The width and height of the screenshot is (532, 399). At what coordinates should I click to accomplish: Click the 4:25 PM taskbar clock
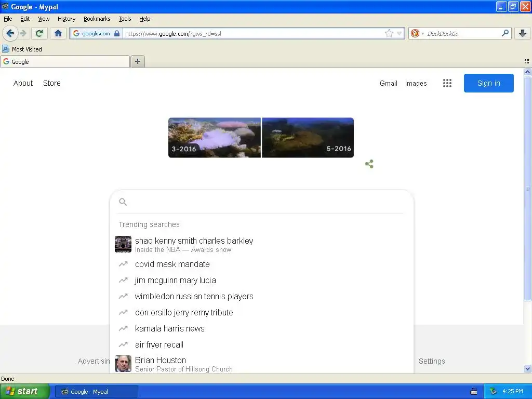pos(513,392)
